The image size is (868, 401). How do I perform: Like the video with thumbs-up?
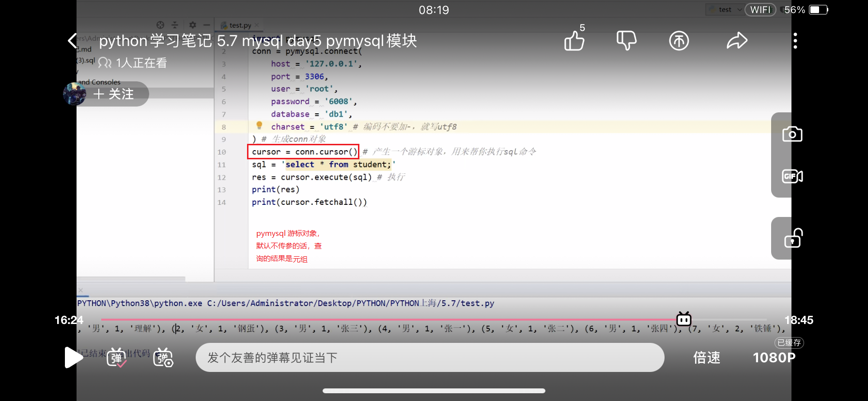point(574,41)
